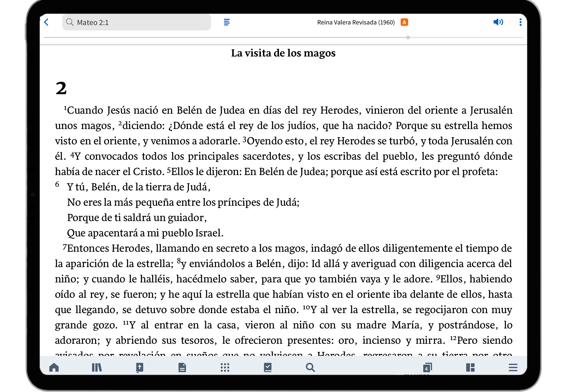Viewport: 564px width, 392px height.
Task: Open the three-dot more options menu
Action: pos(520,22)
